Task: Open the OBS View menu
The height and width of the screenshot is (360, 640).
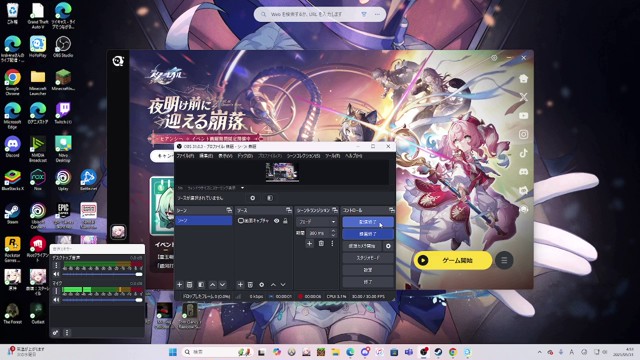Action: click(225, 156)
